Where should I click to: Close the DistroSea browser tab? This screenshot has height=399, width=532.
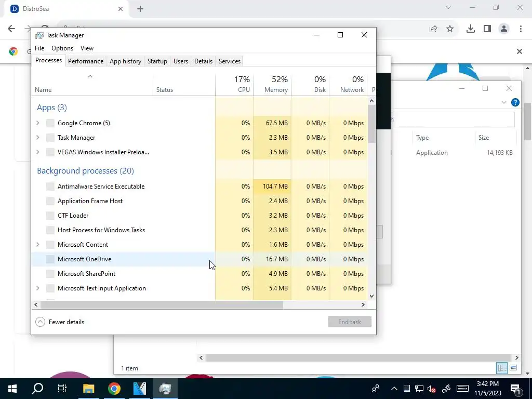click(x=121, y=9)
